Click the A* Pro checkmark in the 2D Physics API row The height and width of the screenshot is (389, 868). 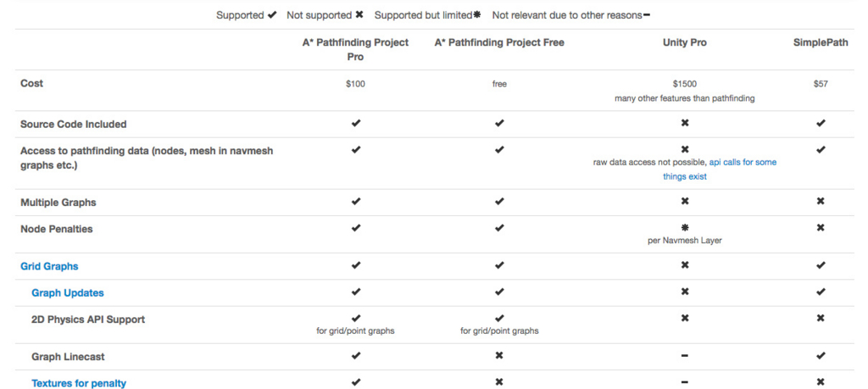pos(356,318)
